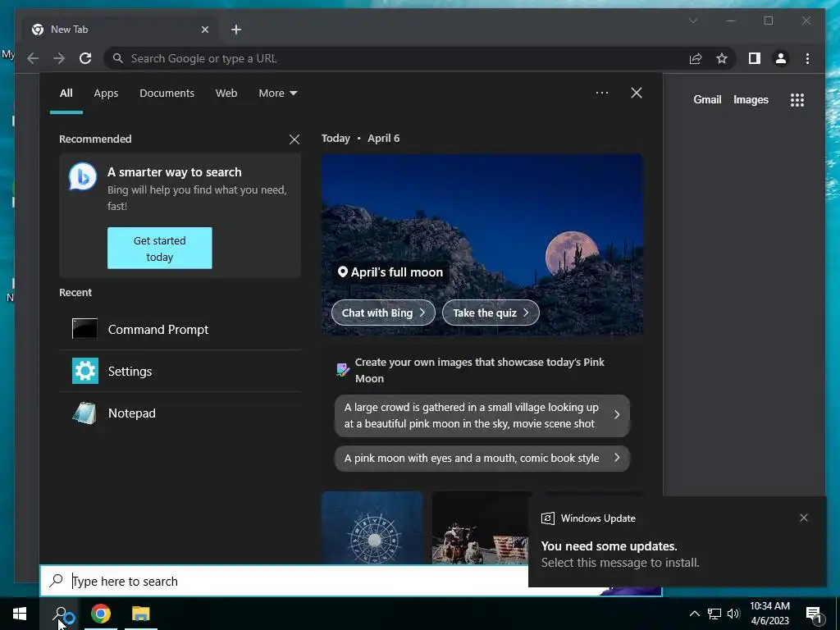The height and width of the screenshot is (630, 840).
Task: Click the share icon in address bar
Action: point(696,58)
